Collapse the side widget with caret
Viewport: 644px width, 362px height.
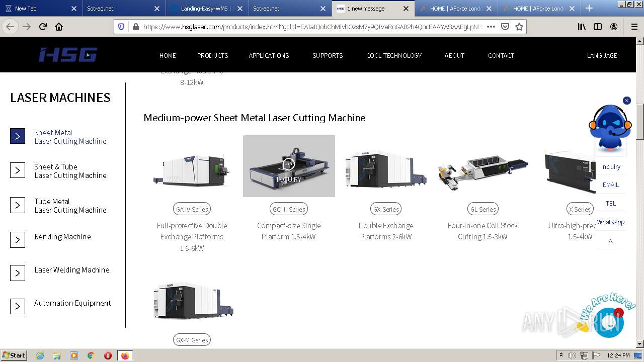(610, 241)
